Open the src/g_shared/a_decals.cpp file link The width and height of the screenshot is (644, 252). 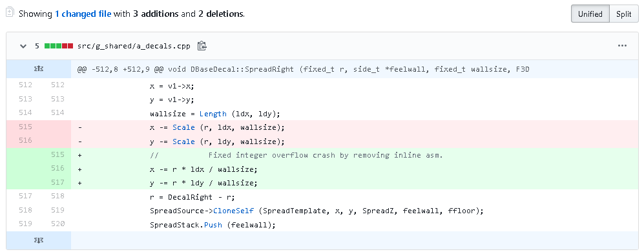134,46
